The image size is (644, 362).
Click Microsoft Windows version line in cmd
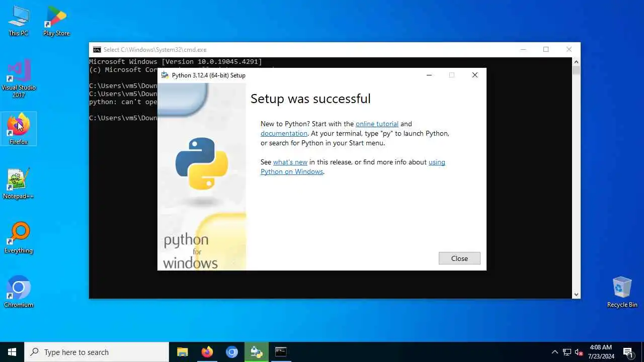click(176, 62)
